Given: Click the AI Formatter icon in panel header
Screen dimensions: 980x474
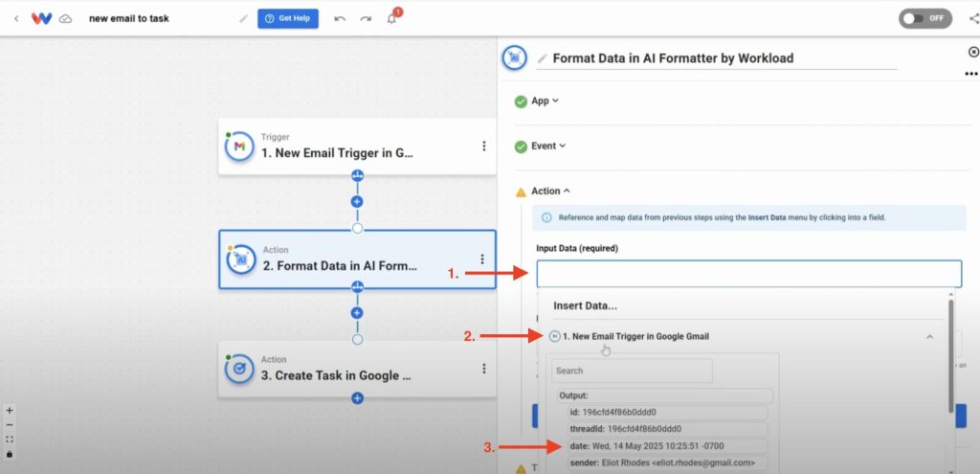Looking at the screenshot, I should [x=515, y=58].
